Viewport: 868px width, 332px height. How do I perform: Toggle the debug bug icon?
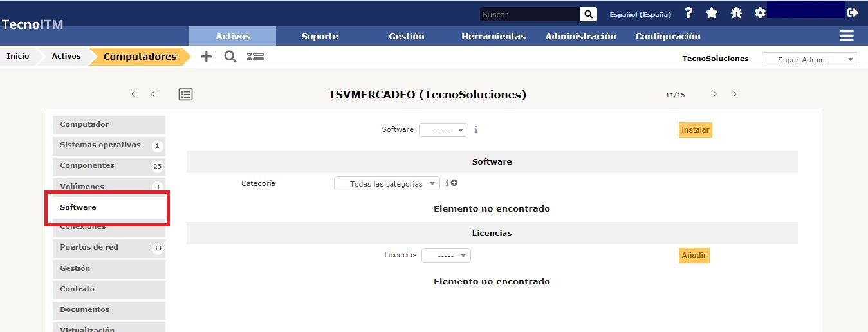pyautogui.click(x=736, y=14)
